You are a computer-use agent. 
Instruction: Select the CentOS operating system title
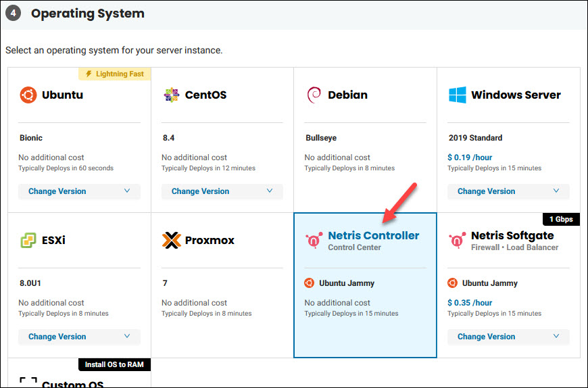coord(205,95)
